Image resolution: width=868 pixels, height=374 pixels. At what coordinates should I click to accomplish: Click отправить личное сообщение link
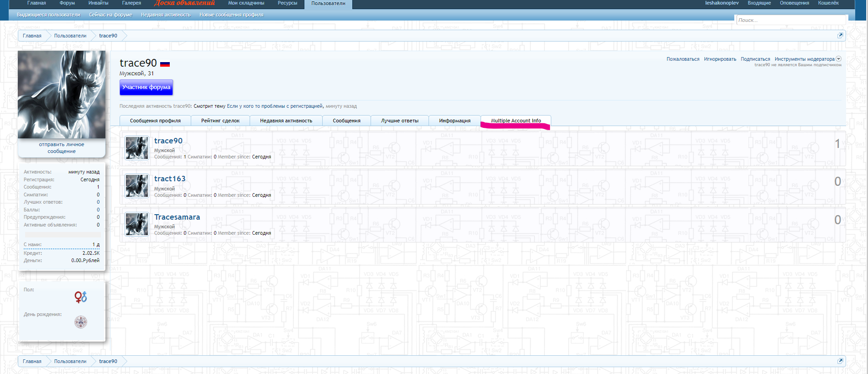pos(62,148)
